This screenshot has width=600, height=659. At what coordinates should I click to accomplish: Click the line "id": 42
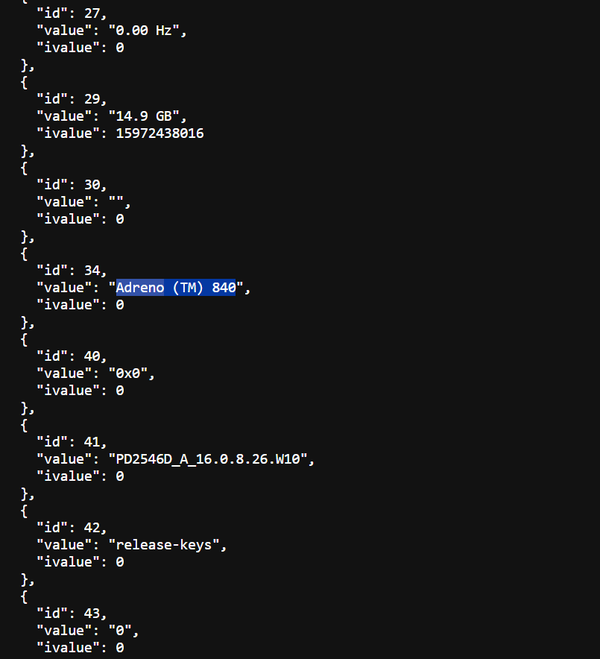point(70,528)
